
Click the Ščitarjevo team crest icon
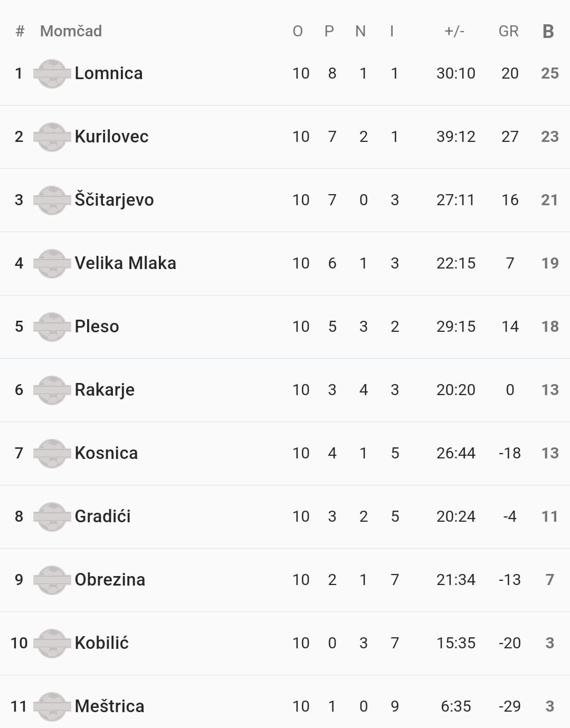point(52,200)
